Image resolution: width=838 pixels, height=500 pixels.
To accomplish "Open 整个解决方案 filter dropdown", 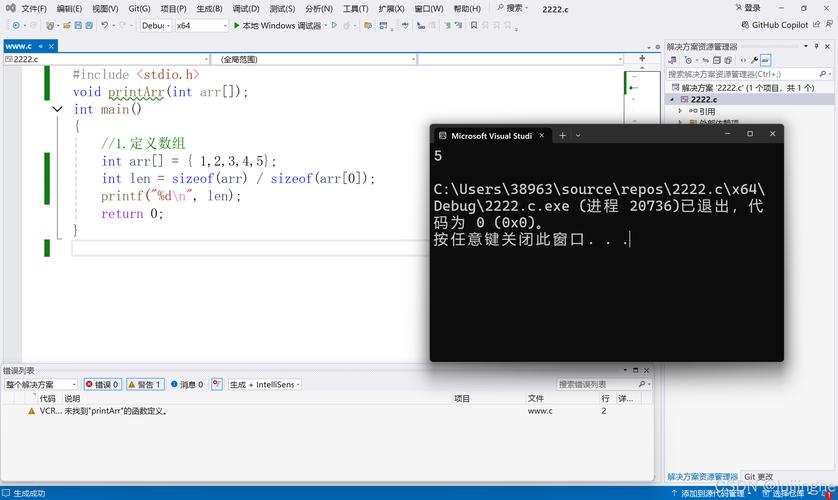I will pyautogui.click(x=41, y=385).
